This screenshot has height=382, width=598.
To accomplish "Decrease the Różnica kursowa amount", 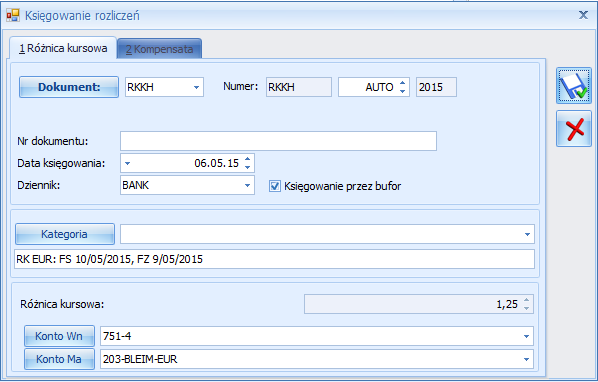I will point(527,308).
